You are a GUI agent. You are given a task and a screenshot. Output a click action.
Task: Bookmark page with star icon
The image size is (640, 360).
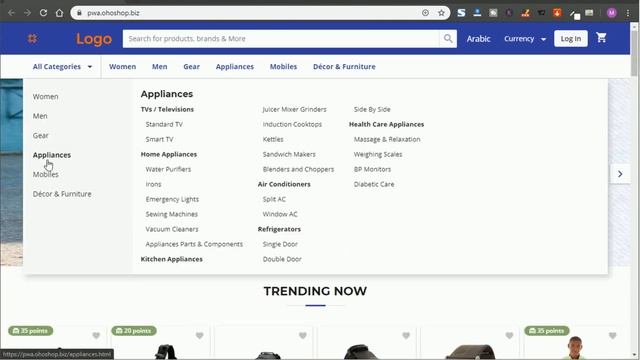(x=441, y=13)
